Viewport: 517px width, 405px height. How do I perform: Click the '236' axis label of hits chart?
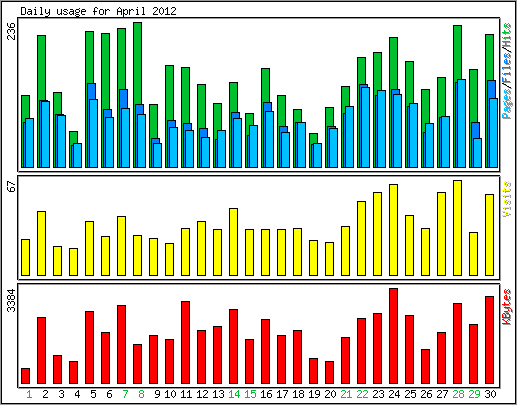tap(12, 31)
